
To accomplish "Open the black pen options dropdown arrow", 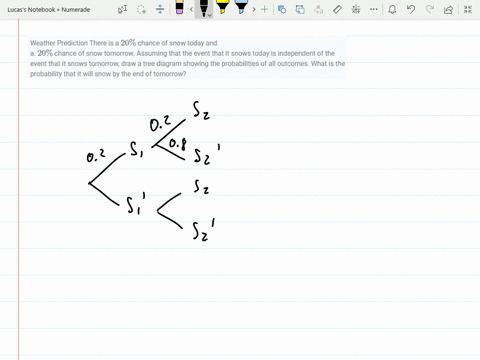I will pyautogui.click(x=210, y=15).
